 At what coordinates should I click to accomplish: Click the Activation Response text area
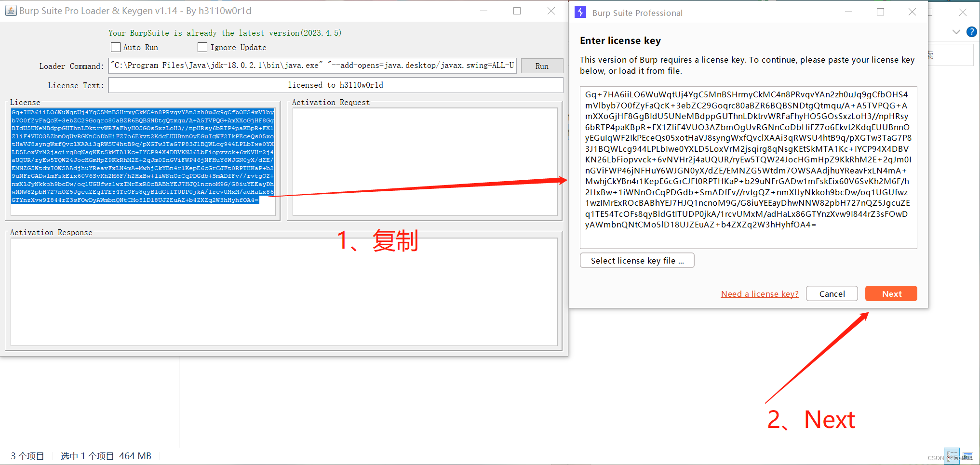(284, 292)
